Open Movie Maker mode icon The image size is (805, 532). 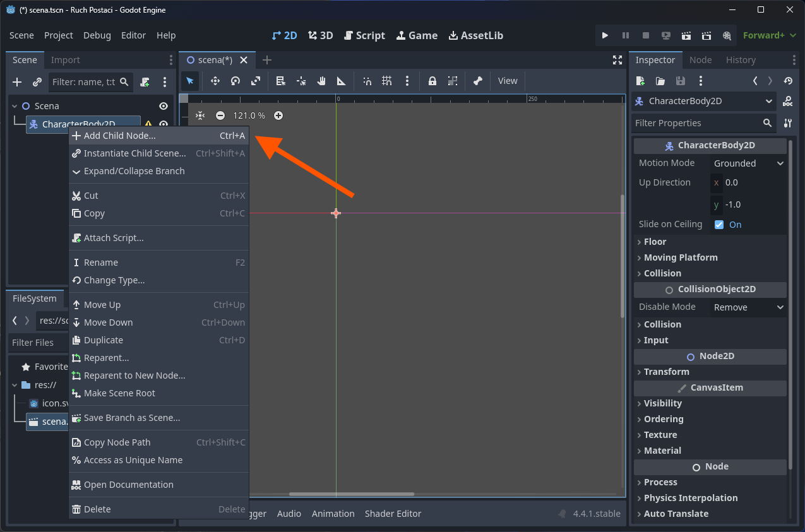727,35
